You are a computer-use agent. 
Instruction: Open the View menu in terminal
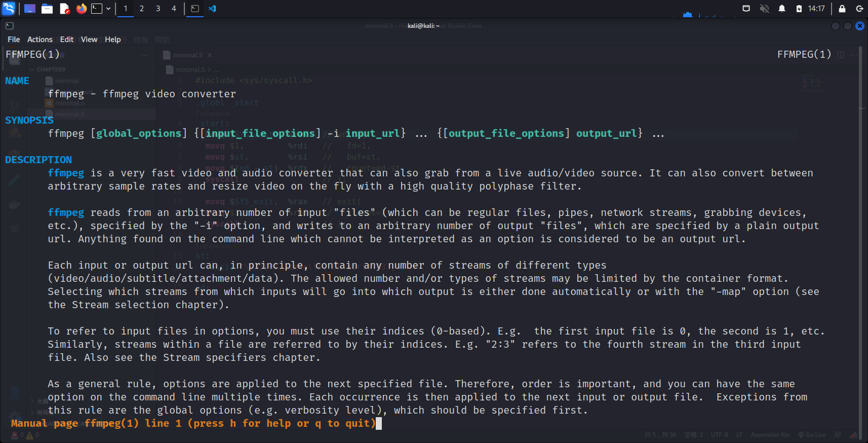click(x=89, y=40)
